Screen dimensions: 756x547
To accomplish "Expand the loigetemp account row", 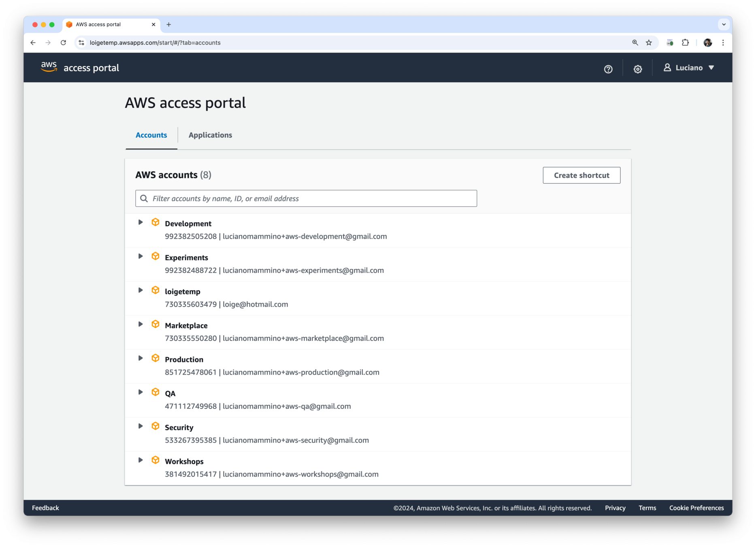I will click(141, 291).
